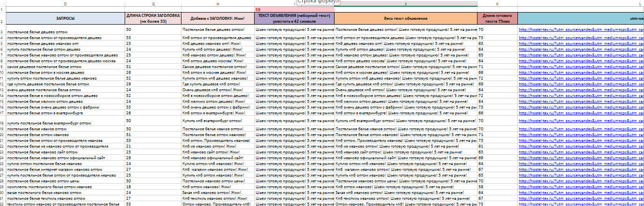Image resolution: width=644 pixels, height=206 pixels.
Task: Click the 'ТЕКСТ ОБЪЯВЛЕНИЯ' header cell
Action: pyautogui.click(x=294, y=18)
